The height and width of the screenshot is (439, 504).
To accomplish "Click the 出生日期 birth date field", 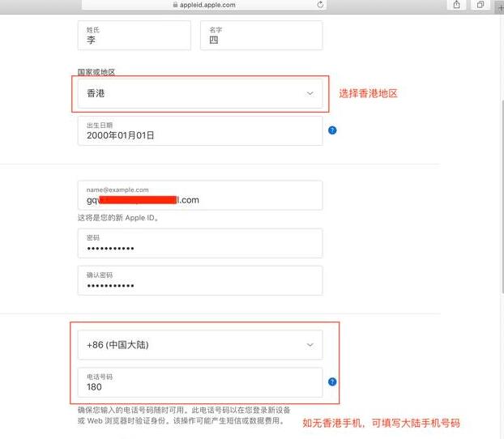I will pyautogui.click(x=200, y=130).
